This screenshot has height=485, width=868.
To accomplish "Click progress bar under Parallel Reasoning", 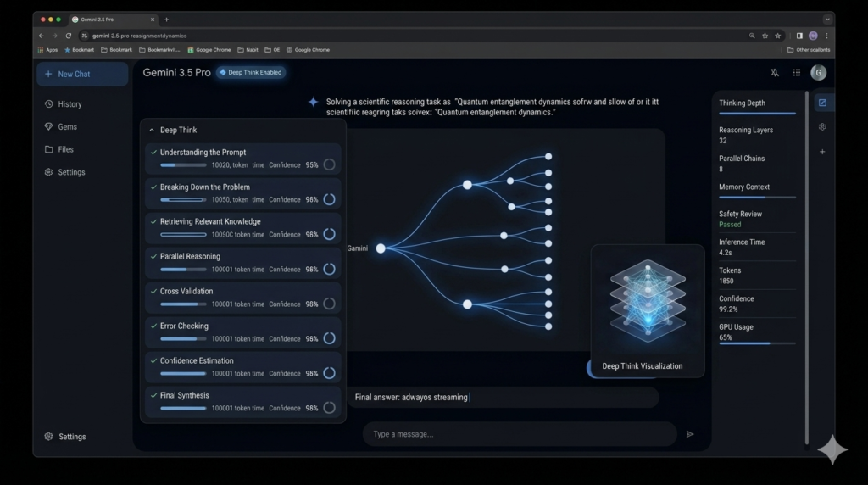I will 183,270.
